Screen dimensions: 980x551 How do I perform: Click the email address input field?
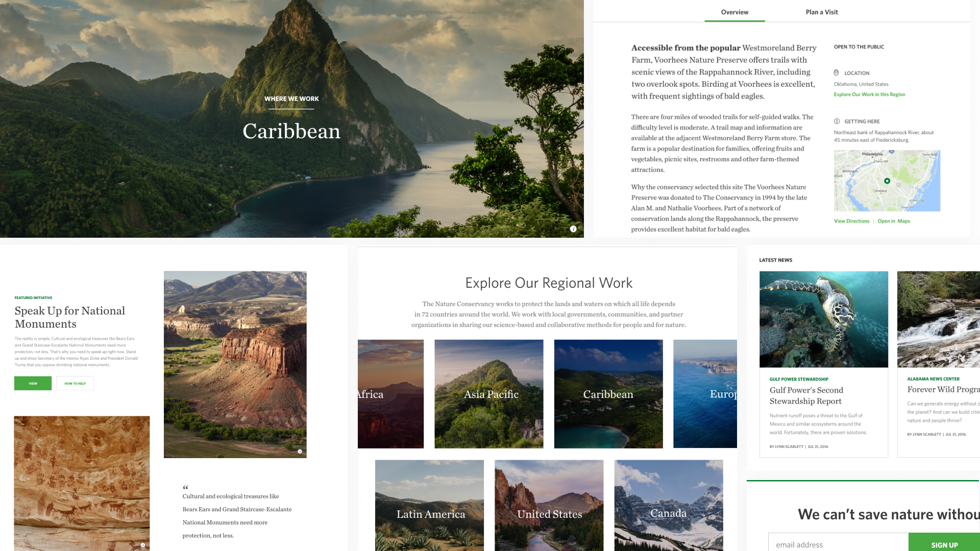click(838, 544)
